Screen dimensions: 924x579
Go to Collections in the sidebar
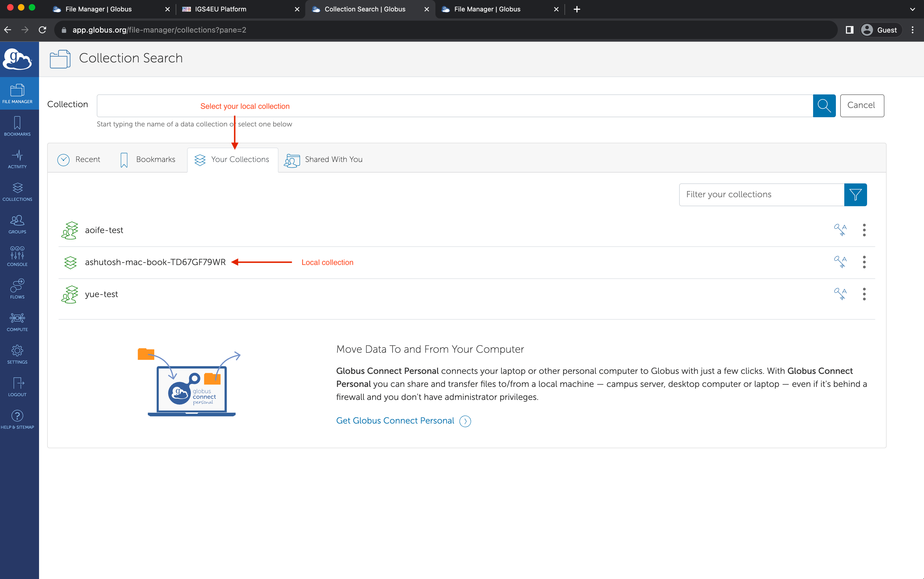[x=17, y=192]
